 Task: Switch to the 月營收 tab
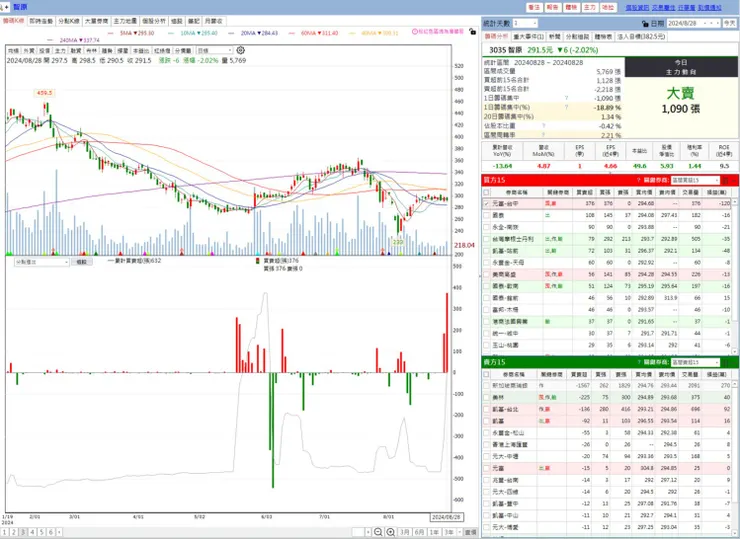click(214, 21)
